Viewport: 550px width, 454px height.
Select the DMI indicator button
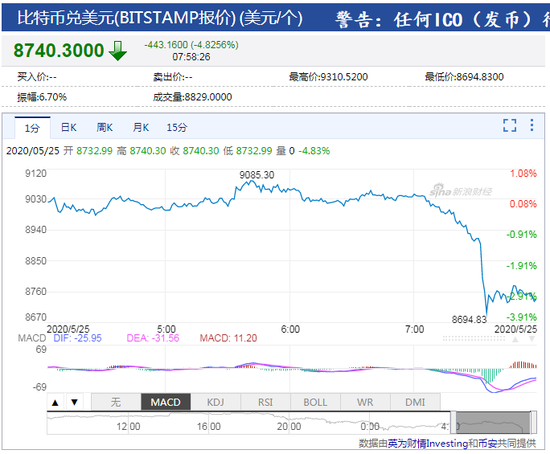[415, 402]
